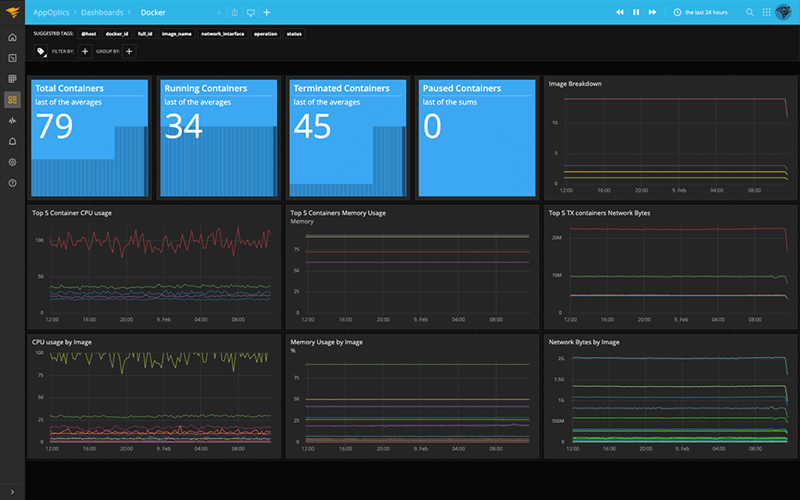Go to Dashboards breadcrumb
Viewport: 800px width, 500px height.
102,12
